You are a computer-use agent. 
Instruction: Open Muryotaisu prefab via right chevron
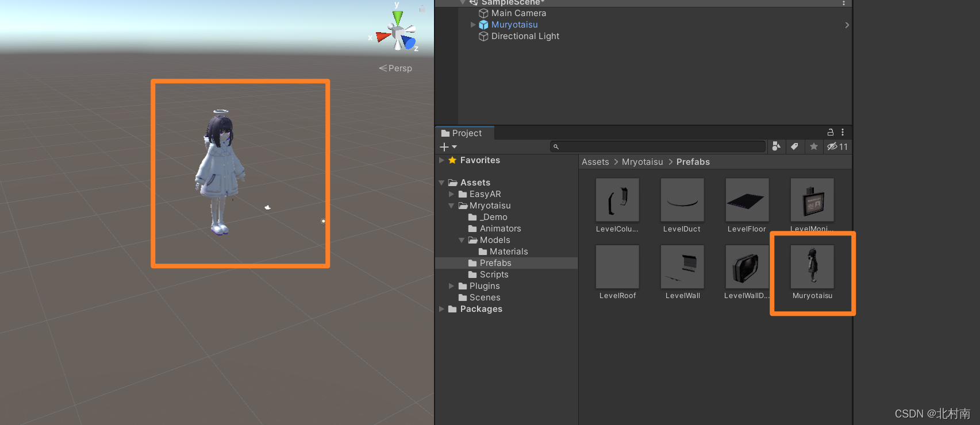click(x=847, y=25)
